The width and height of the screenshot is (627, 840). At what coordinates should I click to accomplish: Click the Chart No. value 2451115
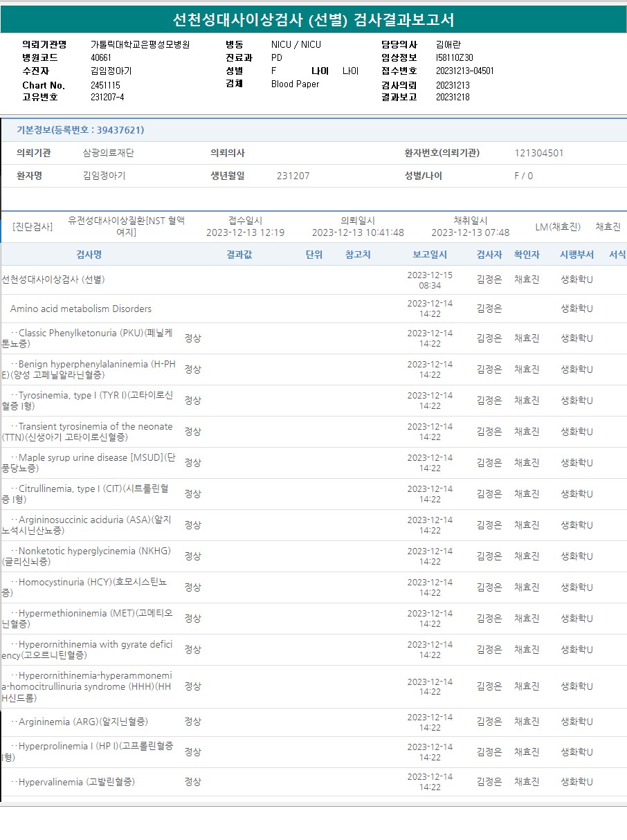(105, 85)
